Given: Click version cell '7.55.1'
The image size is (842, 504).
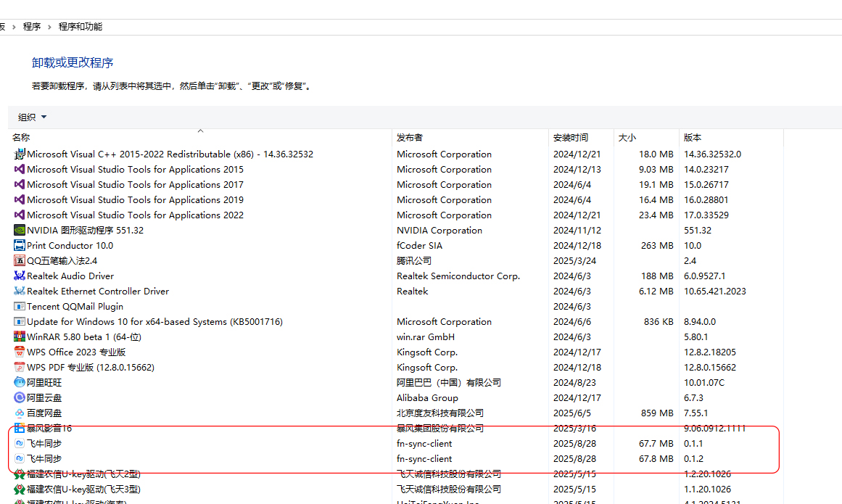Looking at the screenshot, I should point(696,413).
